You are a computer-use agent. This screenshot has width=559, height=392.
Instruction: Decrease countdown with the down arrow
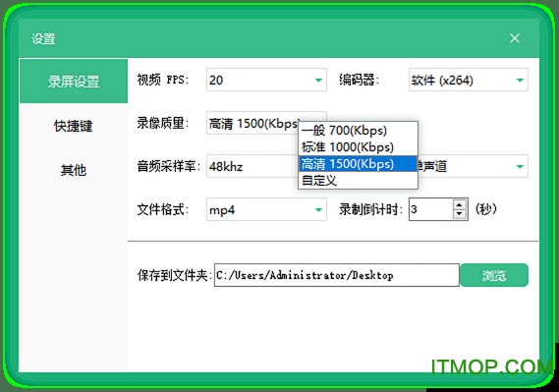tap(460, 214)
